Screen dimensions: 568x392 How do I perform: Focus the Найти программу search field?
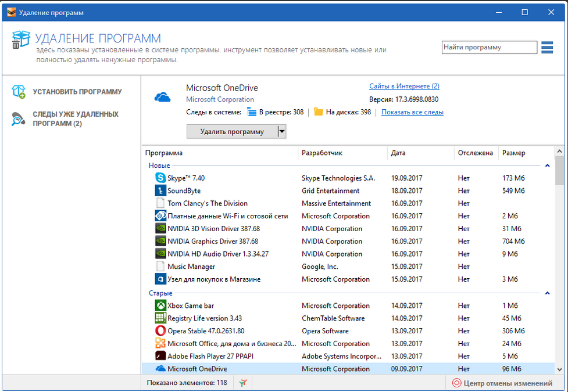pos(490,48)
